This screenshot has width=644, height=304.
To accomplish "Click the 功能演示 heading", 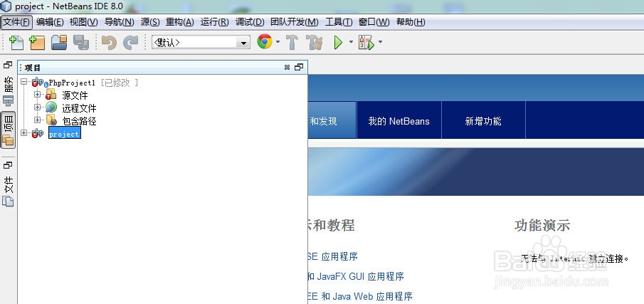I will (542, 226).
